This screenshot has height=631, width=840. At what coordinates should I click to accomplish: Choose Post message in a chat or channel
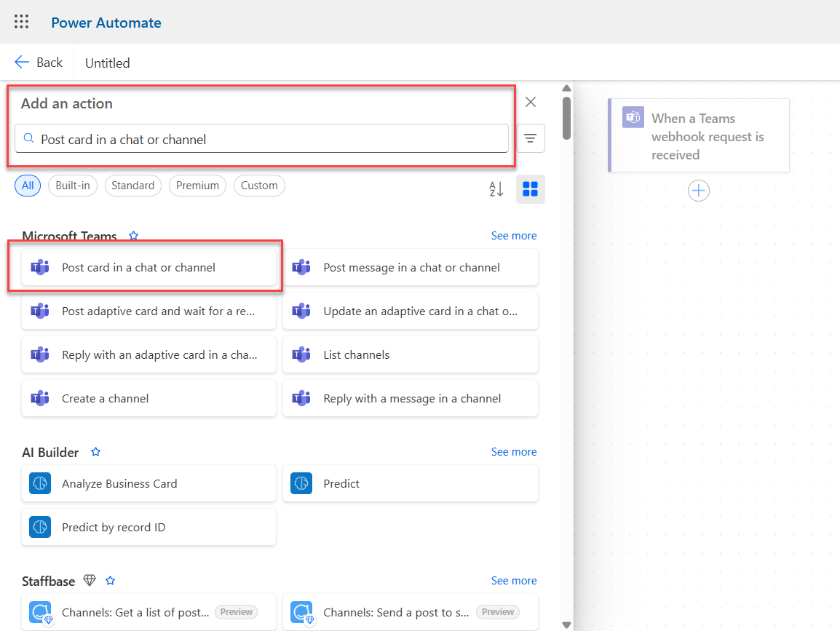pyautogui.click(x=411, y=267)
